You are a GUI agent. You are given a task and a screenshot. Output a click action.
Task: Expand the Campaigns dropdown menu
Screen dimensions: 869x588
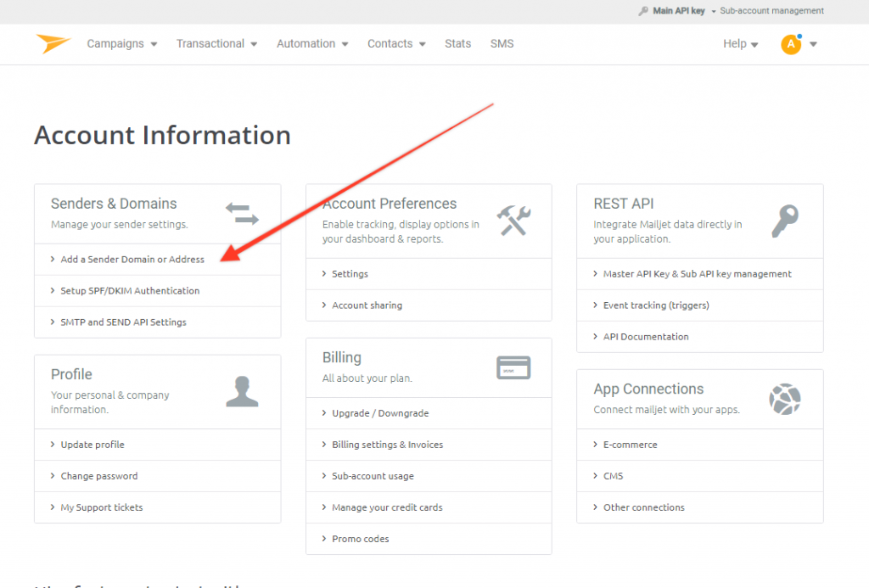(122, 44)
